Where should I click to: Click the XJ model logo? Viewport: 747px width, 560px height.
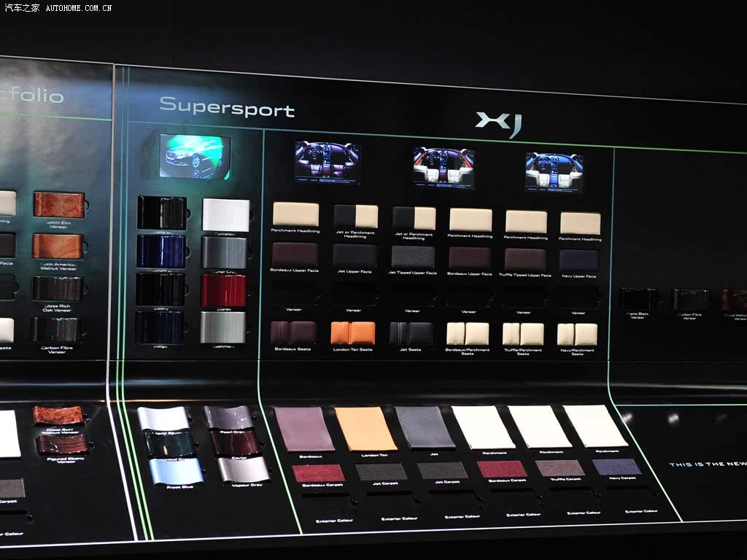tap(499, 124)
